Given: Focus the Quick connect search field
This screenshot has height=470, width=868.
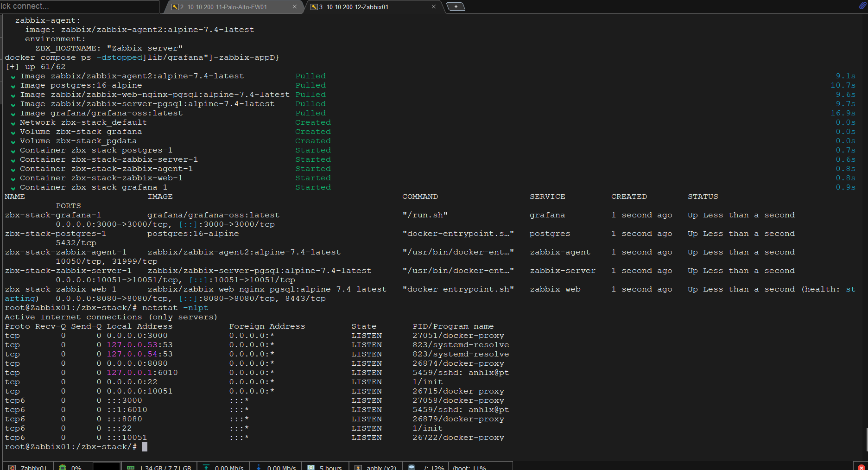Looking at the screenshot, I should coord(79,6).
